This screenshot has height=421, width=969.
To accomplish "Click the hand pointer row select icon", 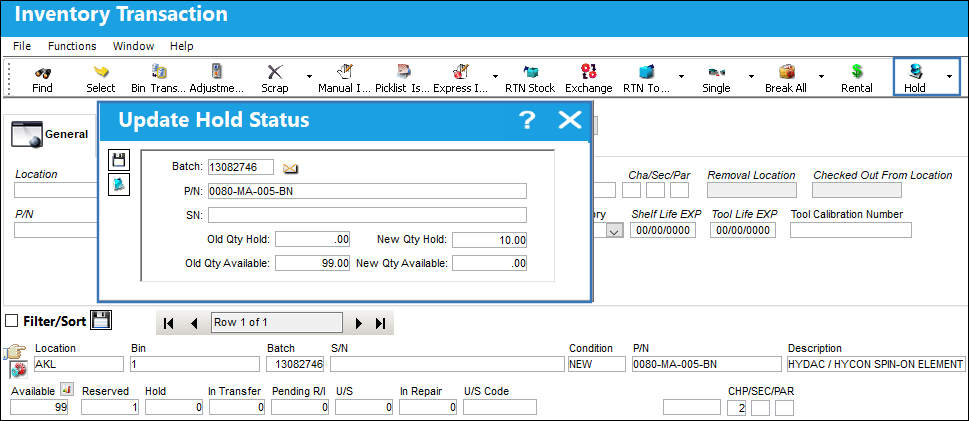I will (x=13, y=352).
